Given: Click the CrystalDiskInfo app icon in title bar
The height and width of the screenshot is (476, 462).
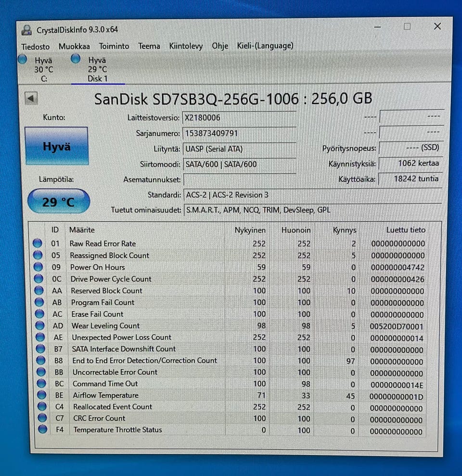Looking at the screenshot, I should [27, 30].
